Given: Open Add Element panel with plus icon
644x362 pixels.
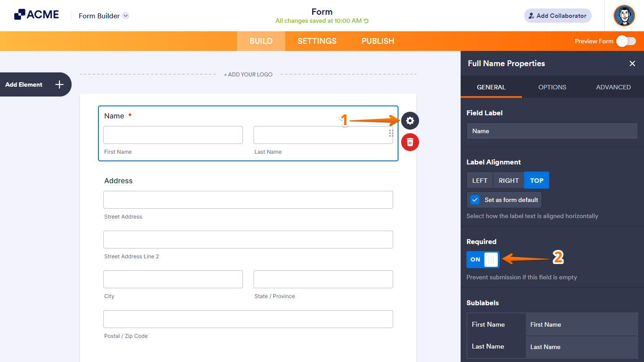Looking at the screenshot, I should [59, 84].
